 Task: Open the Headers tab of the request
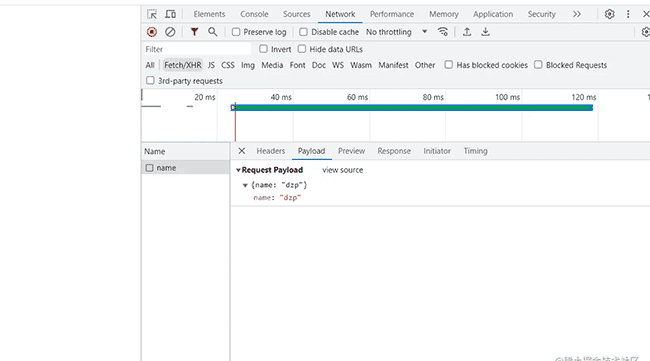point(271,151)
